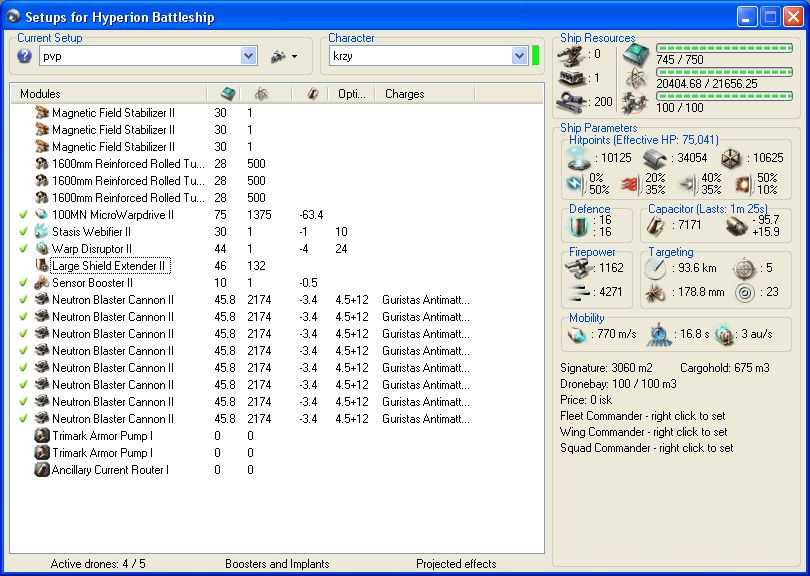Open Projected effects tab

click(x=456, y=564)
